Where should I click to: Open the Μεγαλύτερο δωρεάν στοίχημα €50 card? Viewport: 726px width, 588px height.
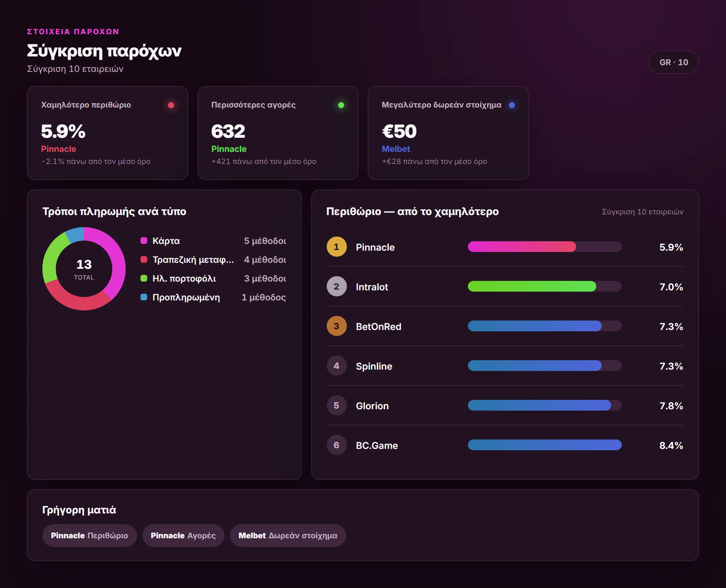pyautogui.click(x=448, y=133)
